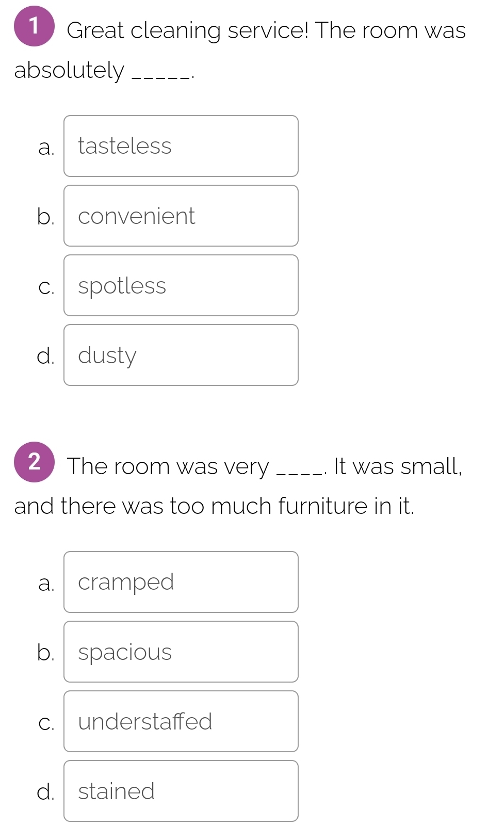The image size is (504, 825).
Task: Choose 'stained' as the answer
Action: coord(181,791)
